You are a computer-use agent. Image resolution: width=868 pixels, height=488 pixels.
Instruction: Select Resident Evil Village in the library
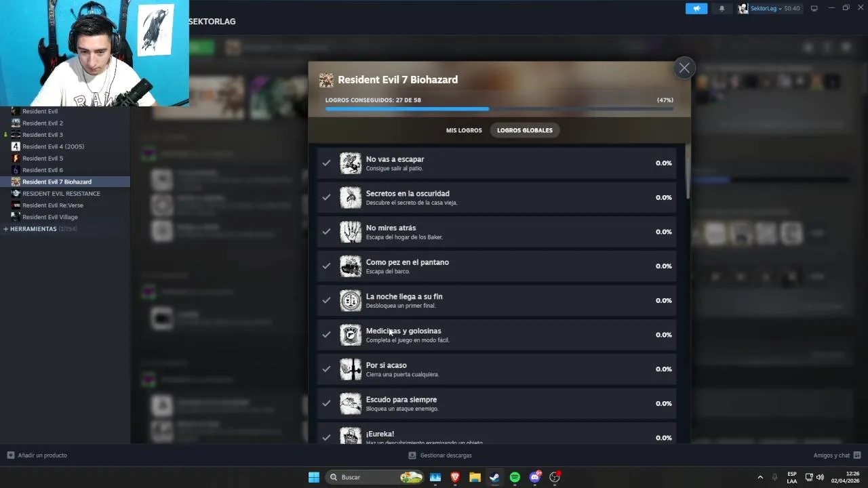(x=50, y=217)
